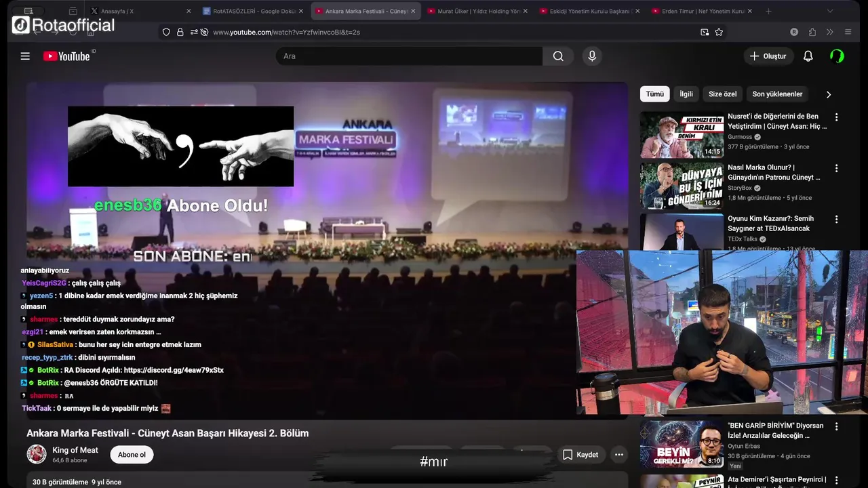
Task: Click the yezen5 chat username
Action: (41, 296)
